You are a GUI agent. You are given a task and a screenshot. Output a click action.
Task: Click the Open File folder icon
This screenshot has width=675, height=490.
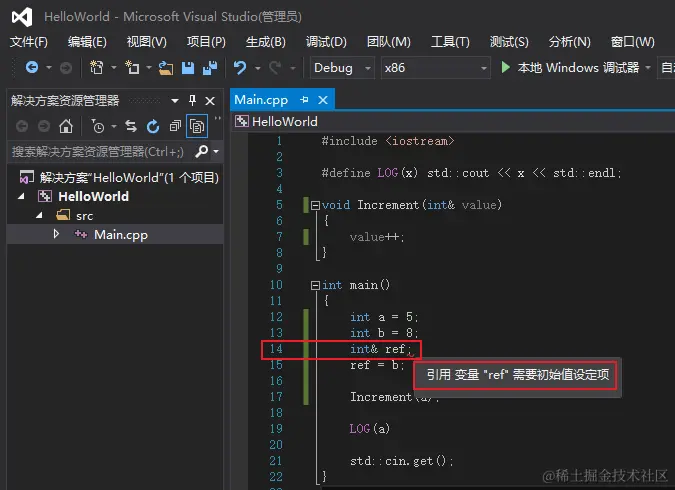click(x=166, y=68)
